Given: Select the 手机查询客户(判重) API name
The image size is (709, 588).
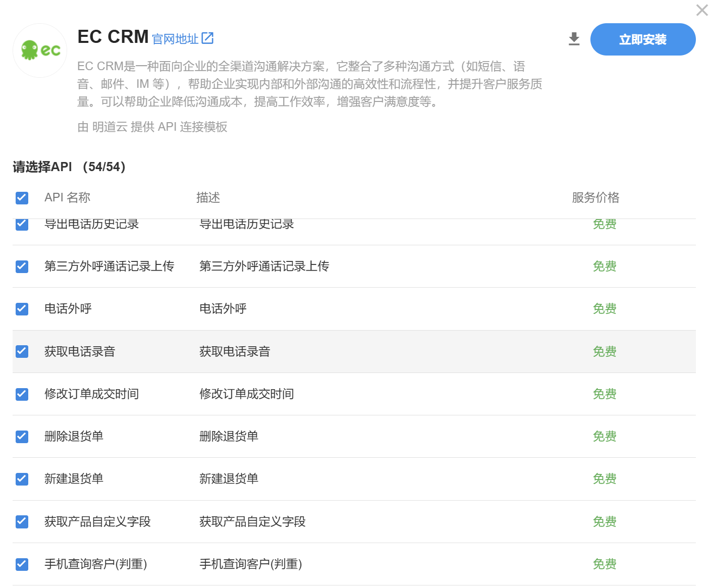Looking at the screenshot, I should 96,564.
